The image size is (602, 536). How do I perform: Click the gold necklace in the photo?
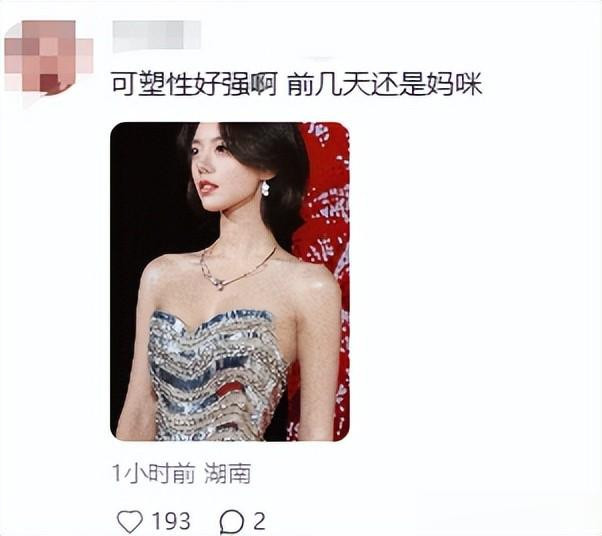coord(234,269)
